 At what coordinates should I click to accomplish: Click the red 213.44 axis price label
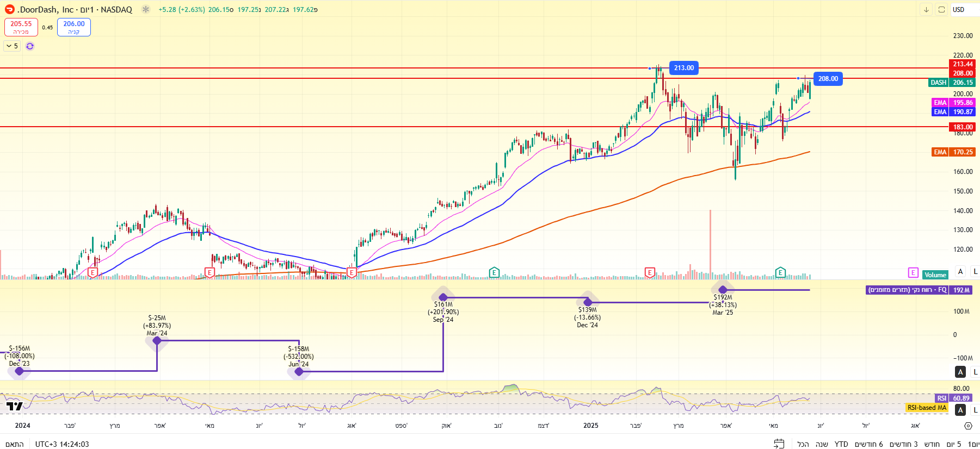(963, 64)
